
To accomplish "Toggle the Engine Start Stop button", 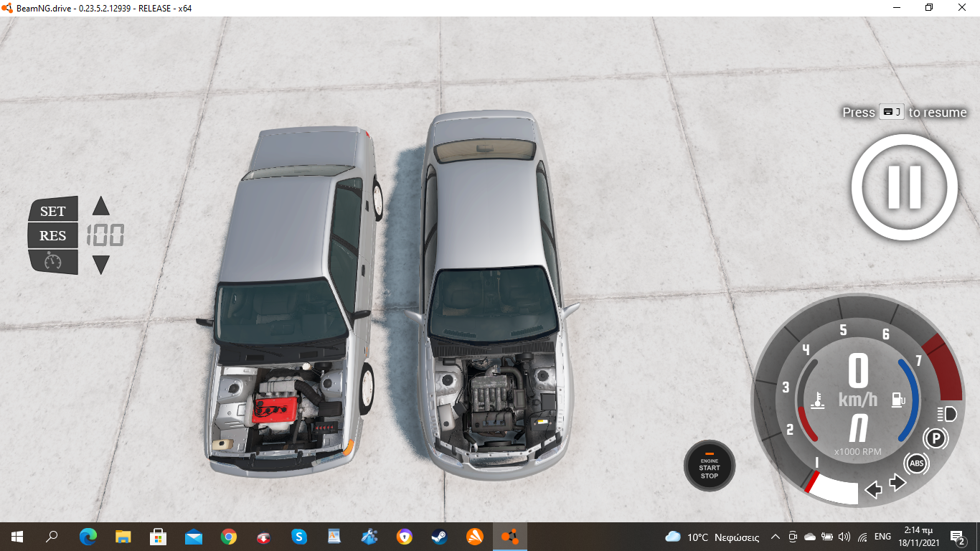I will (x=710, y=466).
